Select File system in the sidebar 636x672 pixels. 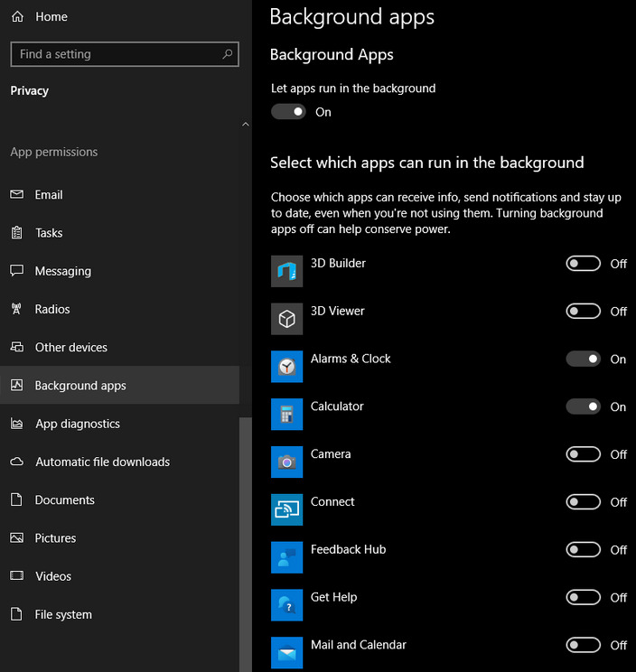click(x=119, y=614)
